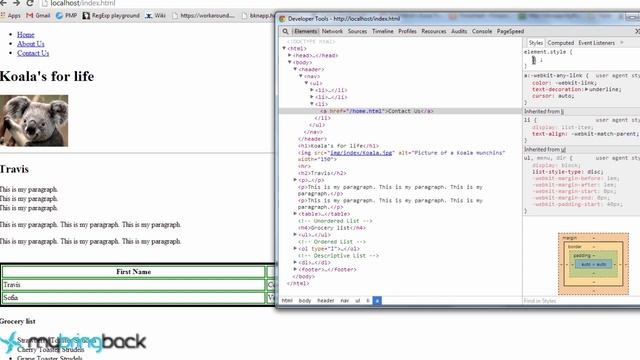The image size is (640, 360).
Task: Expand the text-decoration underline property triangle
Action: 587,89
